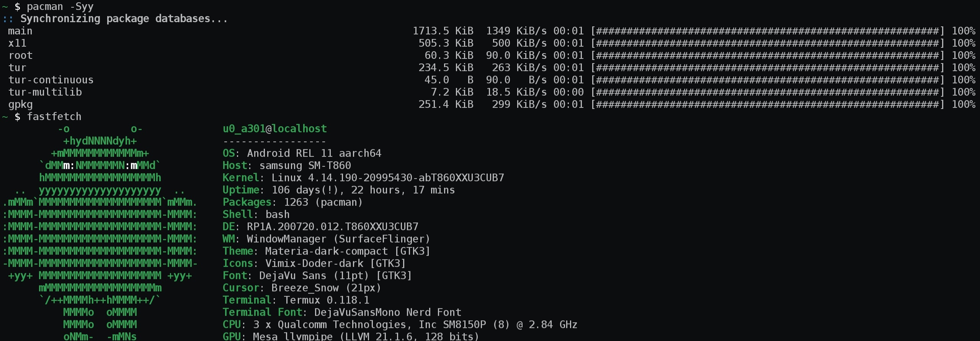Screen dimensions: 980x341
Task: Click the "tur-multilib" repository entry
Action: (x=45, y=92)
